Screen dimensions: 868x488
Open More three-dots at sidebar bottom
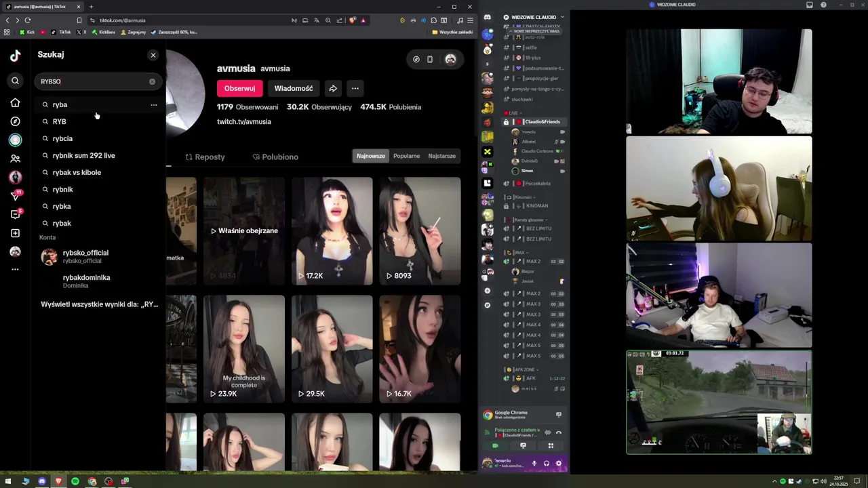[15, 270]
